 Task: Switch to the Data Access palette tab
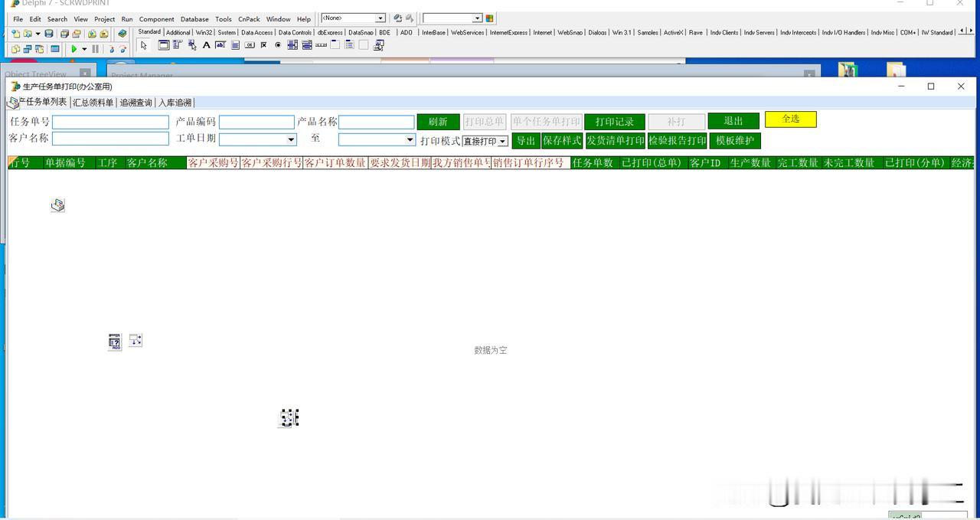[x=256, y=32]
